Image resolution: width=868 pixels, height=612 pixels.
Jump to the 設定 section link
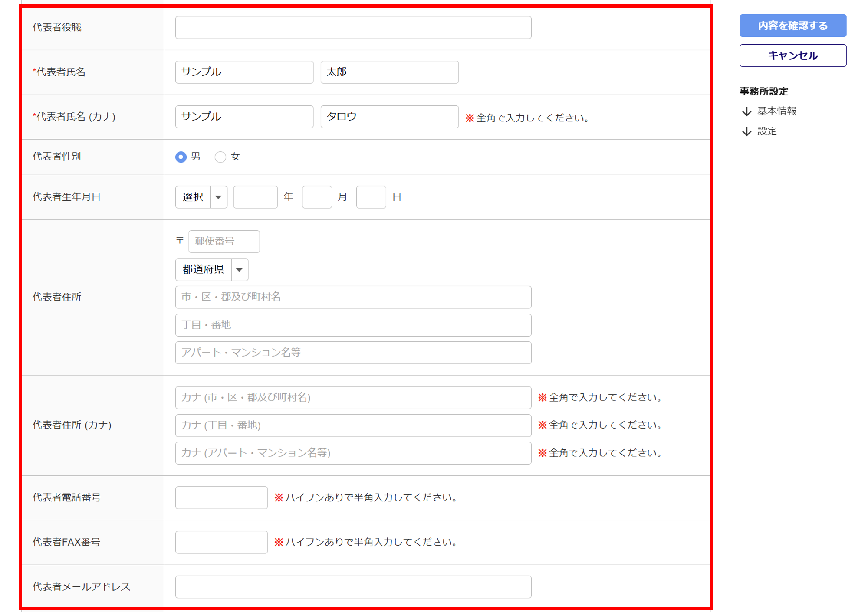[766, 131]
